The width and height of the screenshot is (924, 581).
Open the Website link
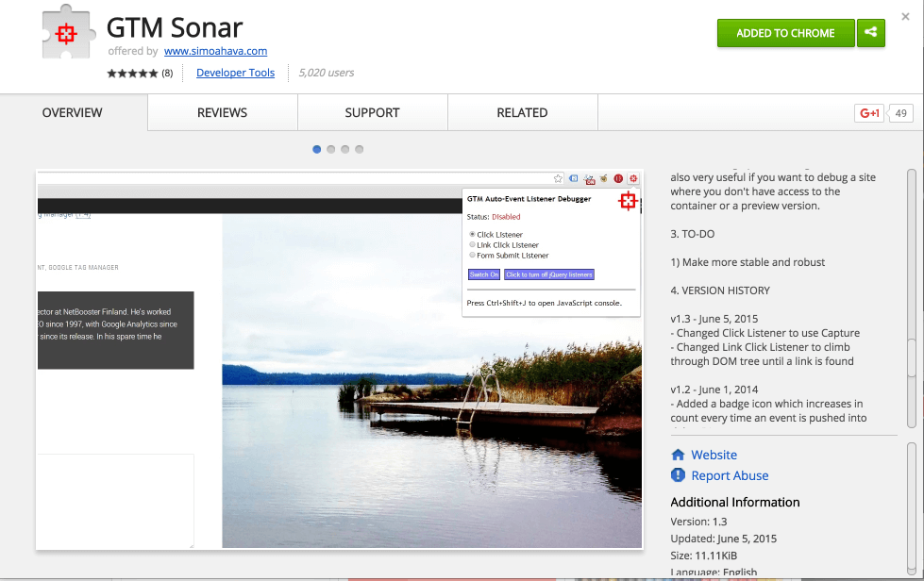[714, 455]
